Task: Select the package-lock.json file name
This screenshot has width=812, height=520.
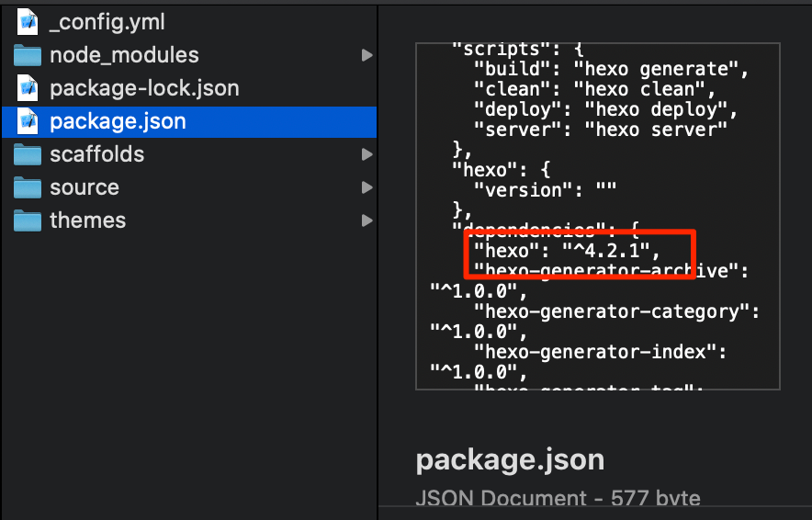Action: (x=144, y=88)
